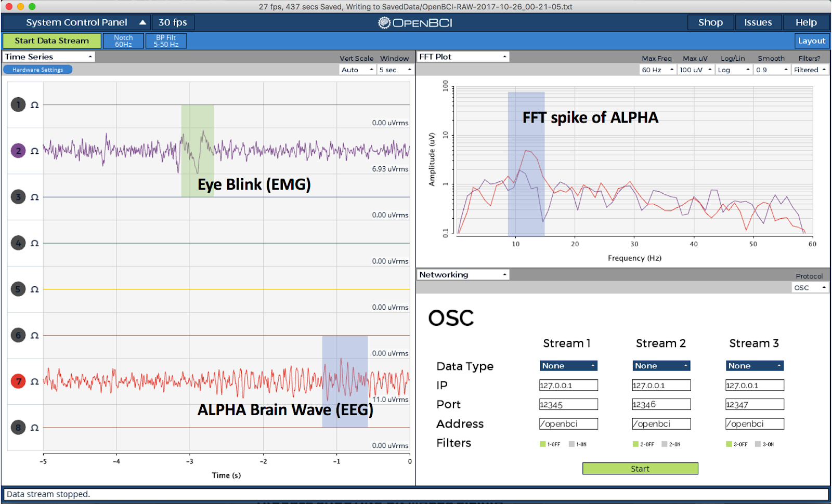832x504 pixels.
Task: Open the Stream 1 Data Type dropdown
Action: pos(568,366)
